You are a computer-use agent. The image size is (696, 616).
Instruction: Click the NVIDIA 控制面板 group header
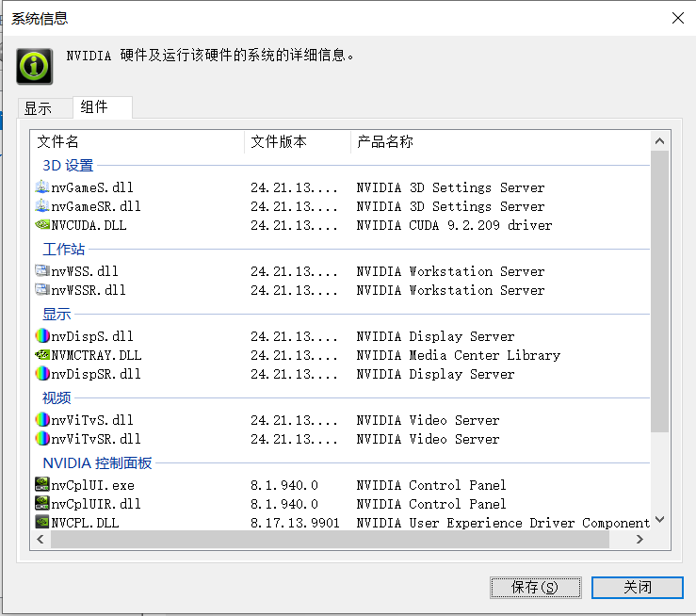pyautogui.click(x=97, y=463)
